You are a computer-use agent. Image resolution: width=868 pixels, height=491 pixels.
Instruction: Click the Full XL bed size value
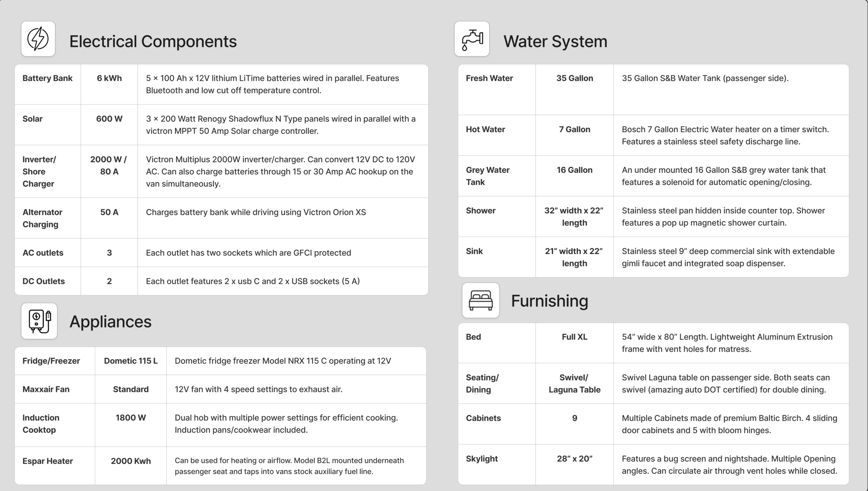click(574, 337)
